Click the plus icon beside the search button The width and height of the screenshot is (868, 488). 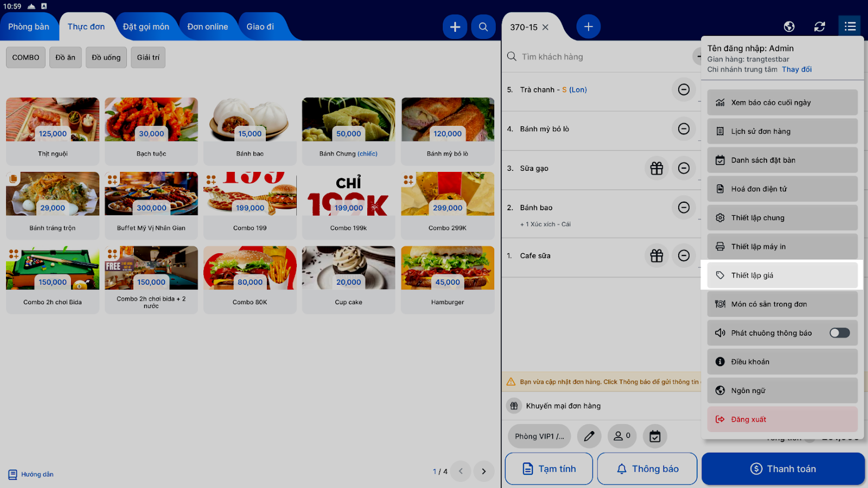pos(455,27)
